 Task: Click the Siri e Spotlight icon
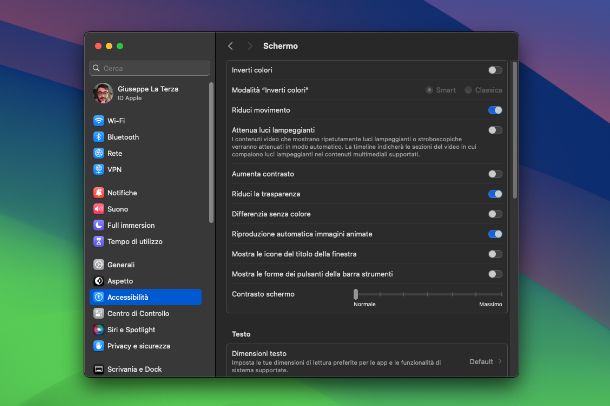[99, 330]
